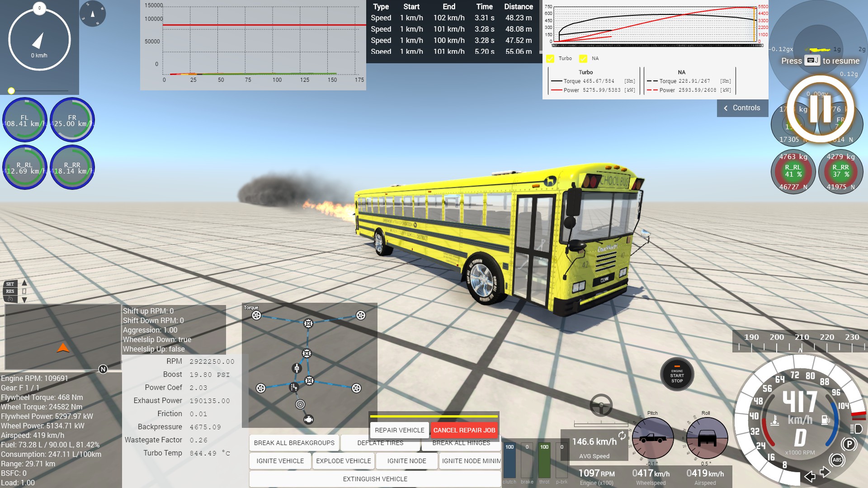Image resolution: width=868 pixels, height=488 pixels.
Task: Click the ABS indicator icon
Action: tap(837, 460)
